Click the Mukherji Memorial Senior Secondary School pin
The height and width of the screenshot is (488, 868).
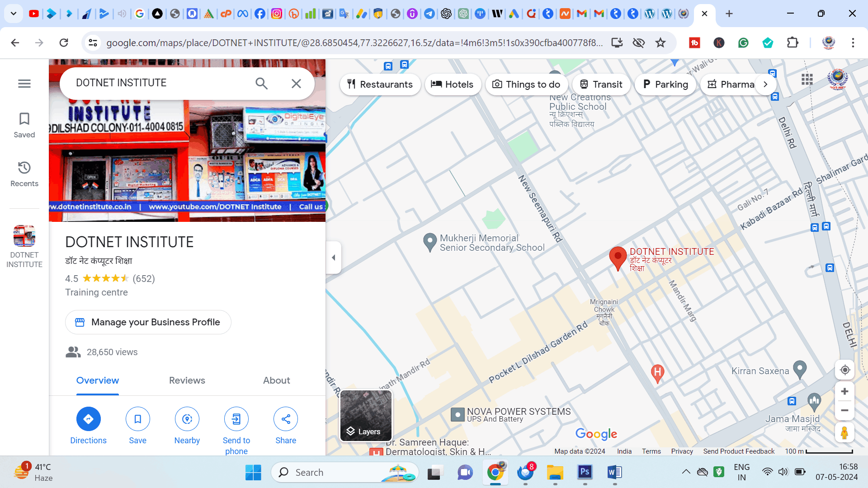(429, 242)
